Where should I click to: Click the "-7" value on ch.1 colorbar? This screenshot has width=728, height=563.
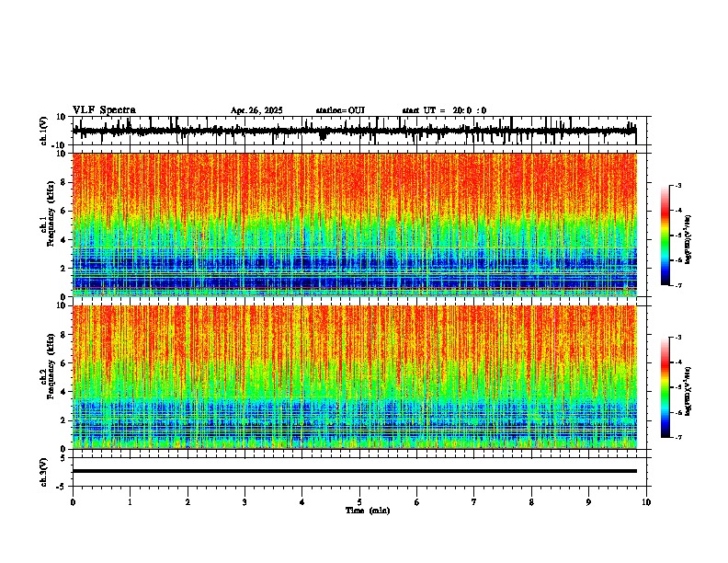pyautogui.click(x=677, y=285)
